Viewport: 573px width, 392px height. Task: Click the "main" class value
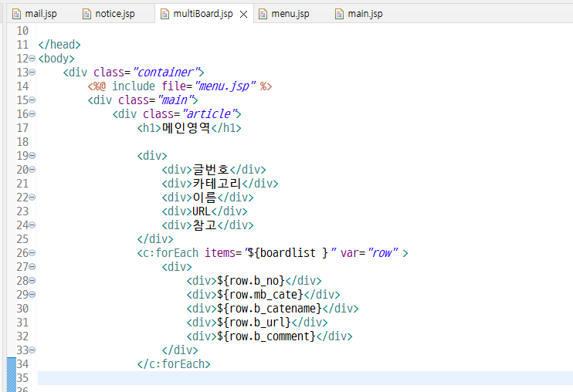(175, 100)
